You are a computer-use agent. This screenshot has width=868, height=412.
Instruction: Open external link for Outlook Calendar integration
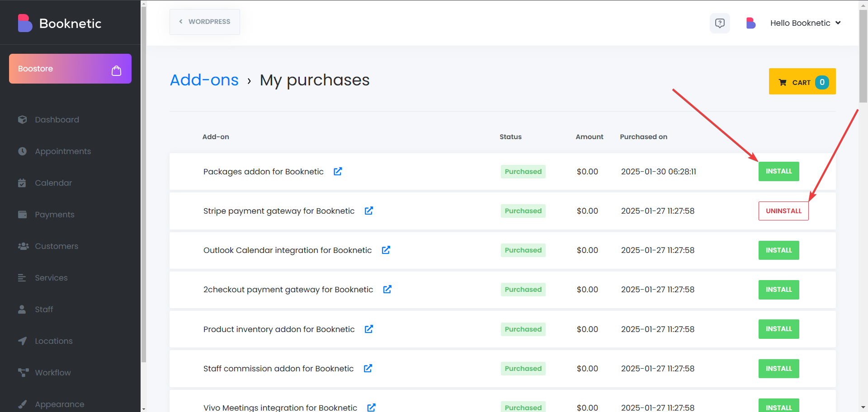tap(386, 250)
